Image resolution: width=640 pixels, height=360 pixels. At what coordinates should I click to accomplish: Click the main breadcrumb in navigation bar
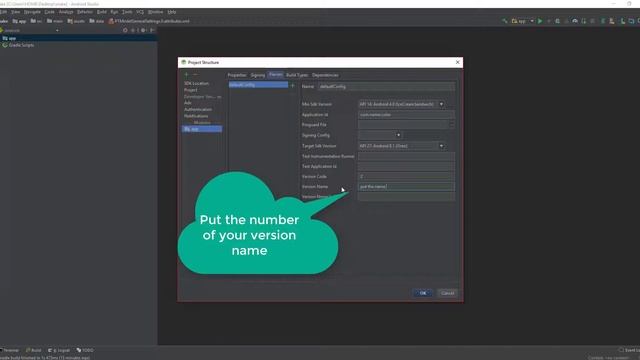coord(55,21)
